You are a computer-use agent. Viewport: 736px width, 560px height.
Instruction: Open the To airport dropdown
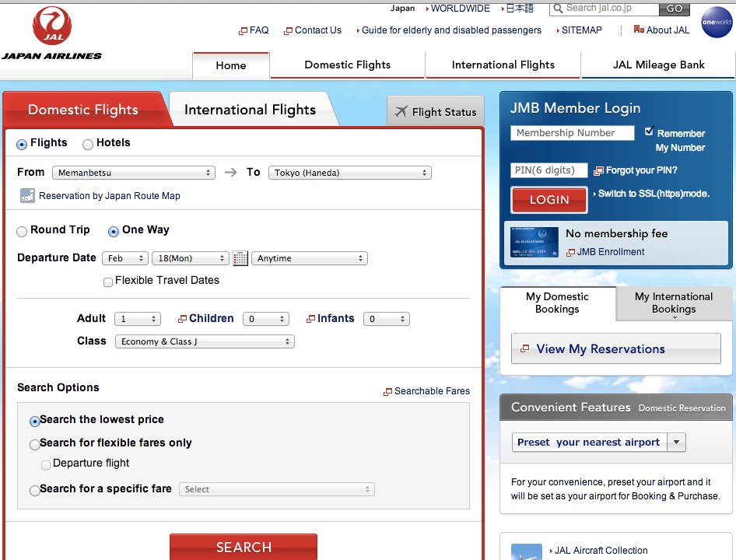[x=349, y=173]
